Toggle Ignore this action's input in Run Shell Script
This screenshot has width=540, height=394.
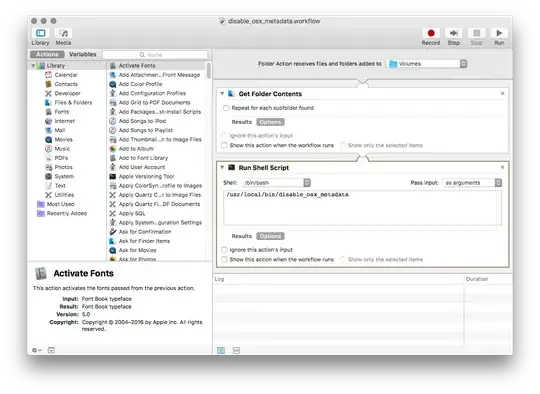pos(224,250)
